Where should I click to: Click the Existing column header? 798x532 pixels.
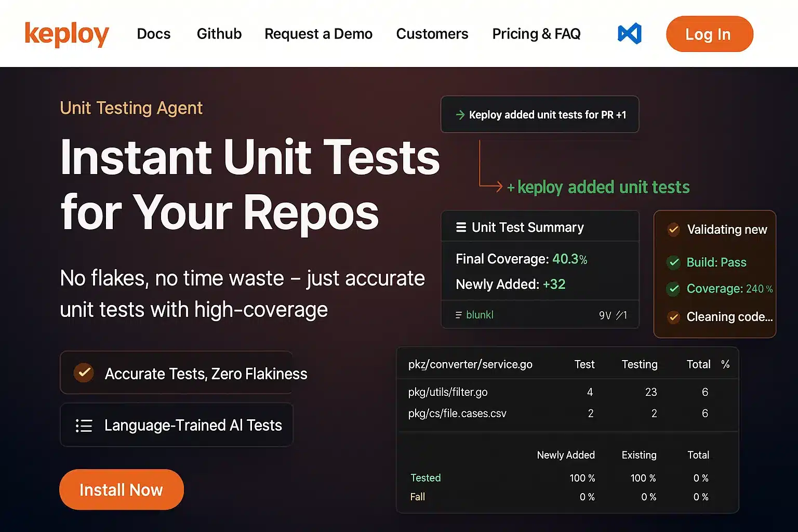click(x=639, y=455)
